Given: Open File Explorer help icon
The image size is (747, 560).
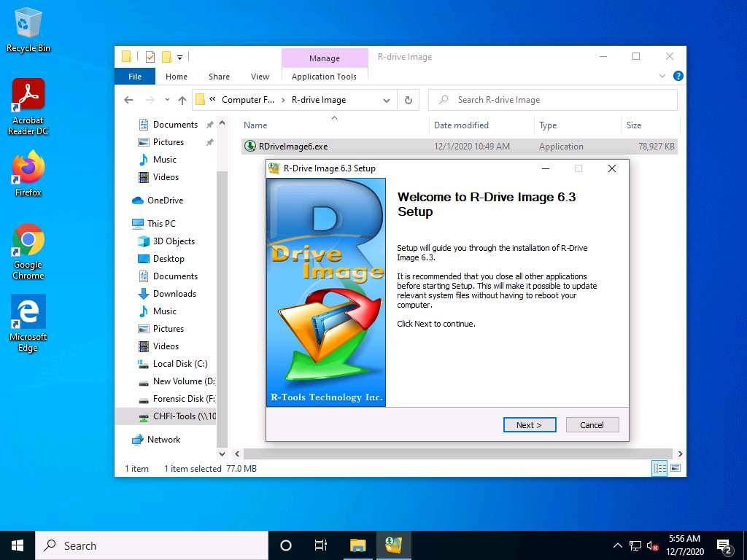Looking at the screenshot, I should point(678,76).
